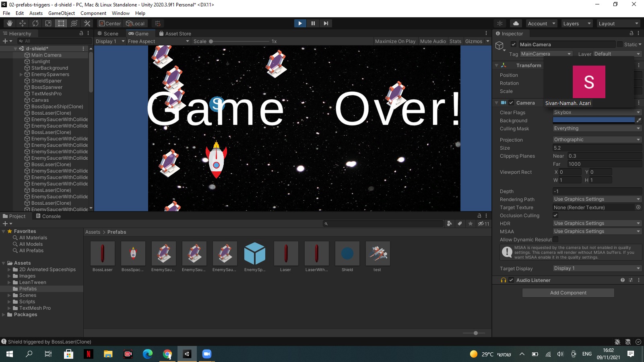Image resolution: width=644 pixels, height=362 pixels.
Task: Select the Hand tool in the toolbar
Action: (9, 23)
